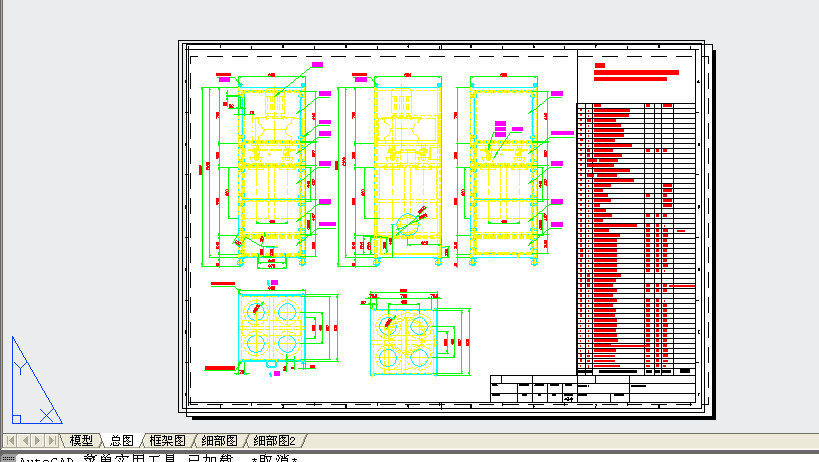Jump to the last layout tab arrow
This screenshot has height=462, width=819.
click(52, 441)
